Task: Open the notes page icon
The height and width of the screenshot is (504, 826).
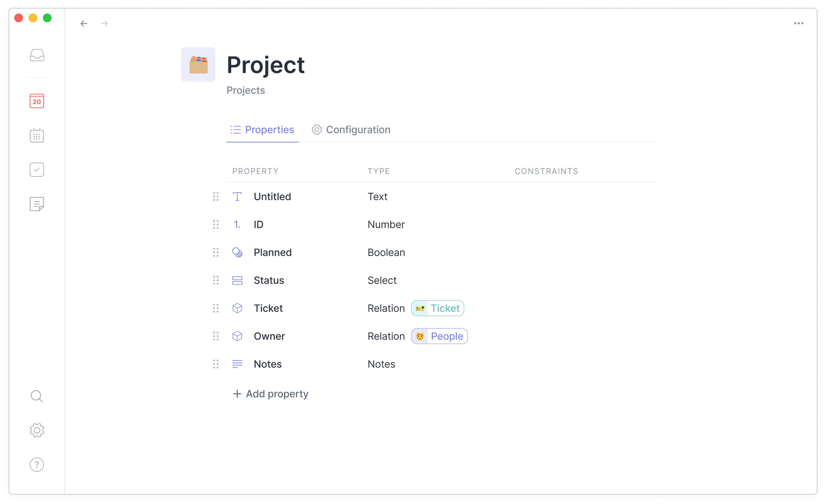Action: coord(37,204)
